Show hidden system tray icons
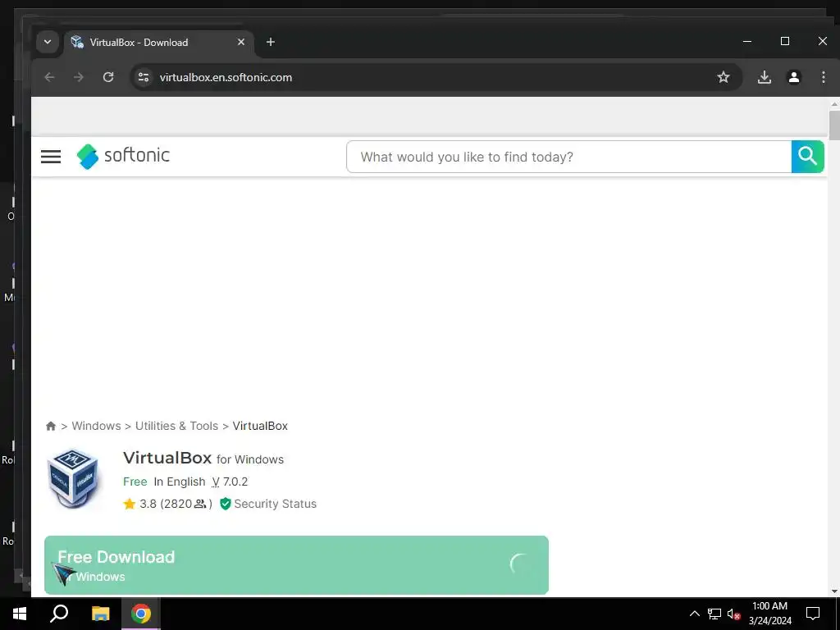 694,614
